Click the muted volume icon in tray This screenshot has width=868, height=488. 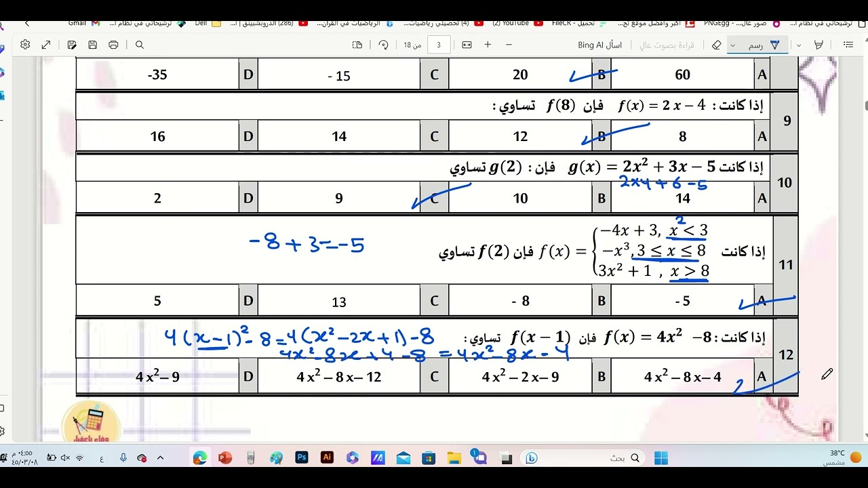coord(65,458)
